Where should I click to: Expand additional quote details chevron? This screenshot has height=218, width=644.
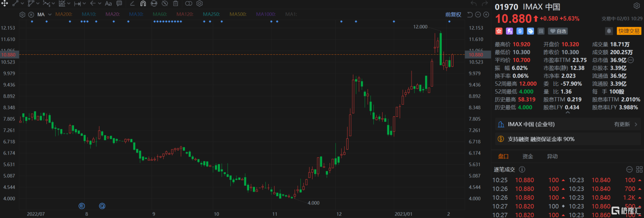click(567, 113)
